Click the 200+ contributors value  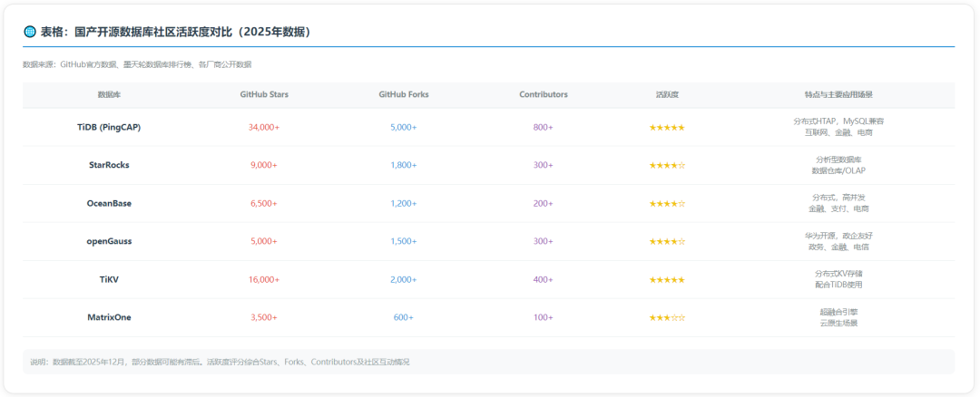tap(544, 204)
